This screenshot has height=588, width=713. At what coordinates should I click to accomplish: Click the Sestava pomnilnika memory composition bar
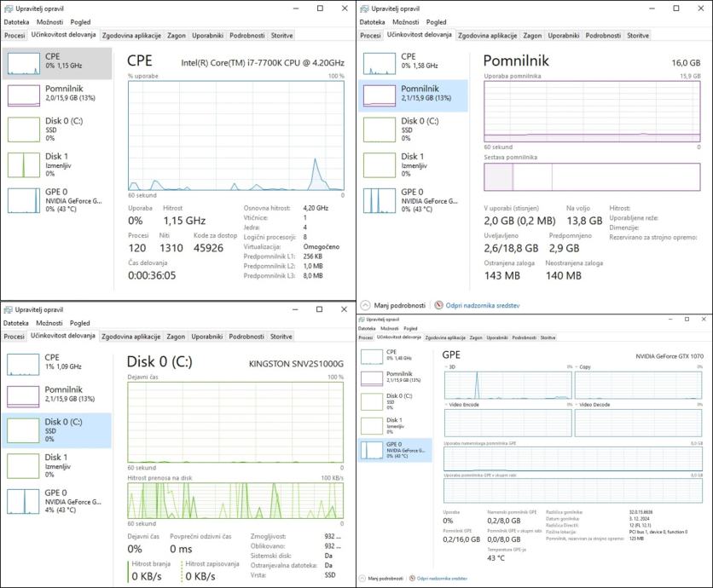pos(590,176)
